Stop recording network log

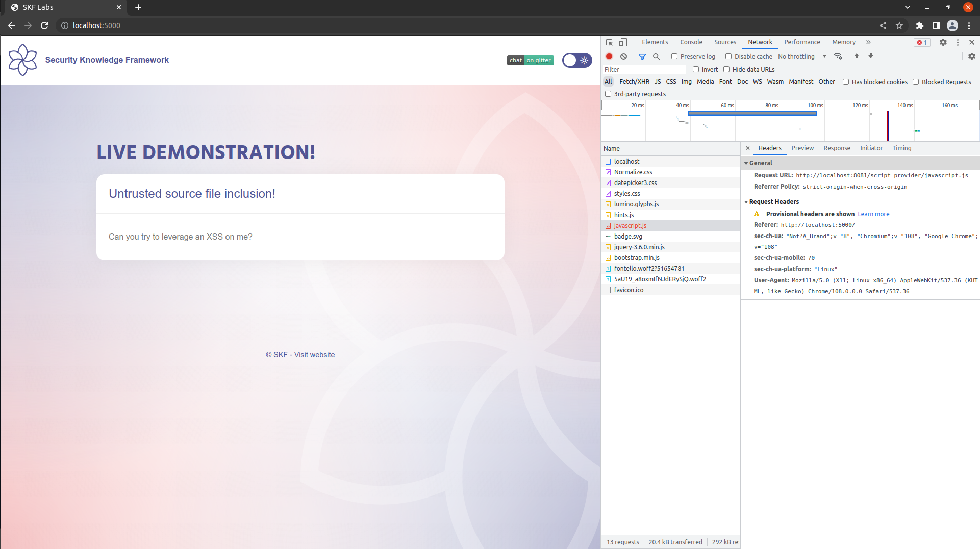[609, 56]
